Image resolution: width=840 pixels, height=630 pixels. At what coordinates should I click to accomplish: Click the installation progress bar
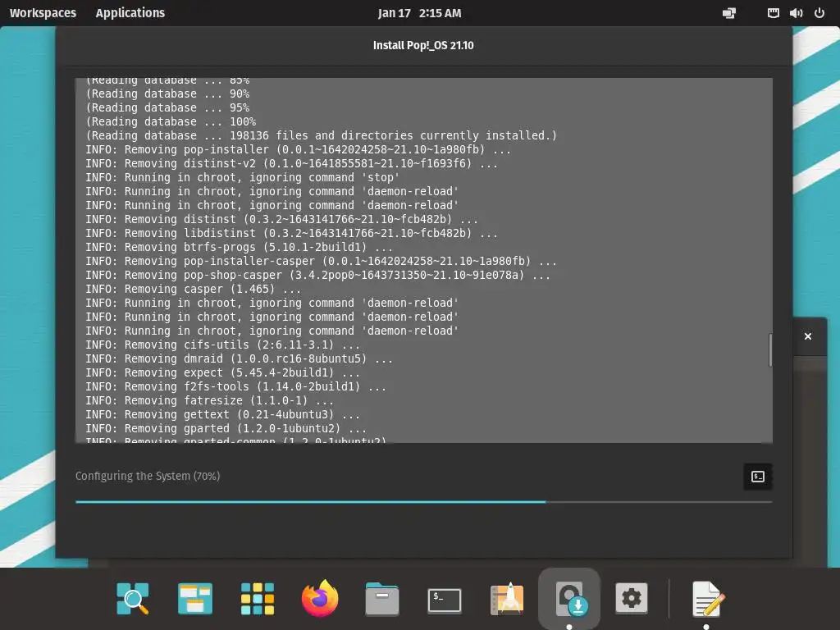[424, 502]
